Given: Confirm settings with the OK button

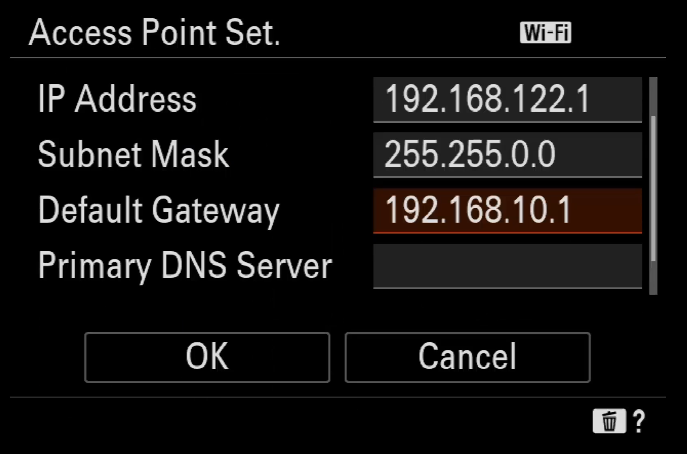Looking at the screenshot, I should (207, 357).
